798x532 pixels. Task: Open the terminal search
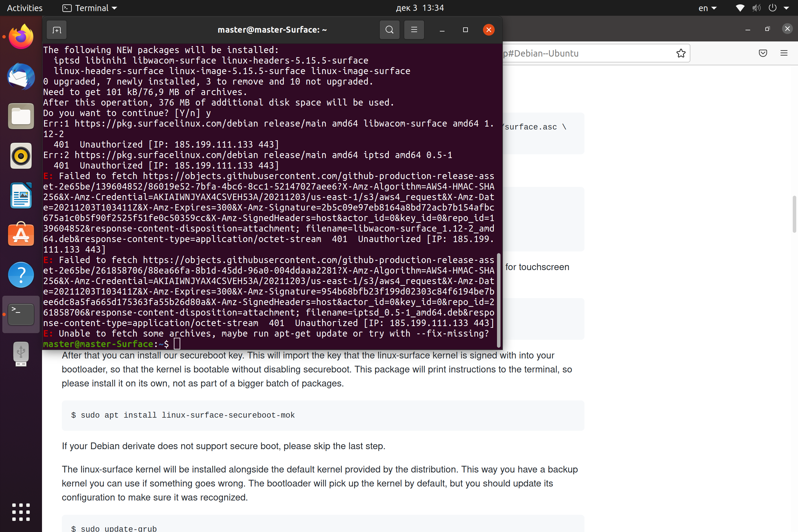pyautogui.click(x=389, y=29)
